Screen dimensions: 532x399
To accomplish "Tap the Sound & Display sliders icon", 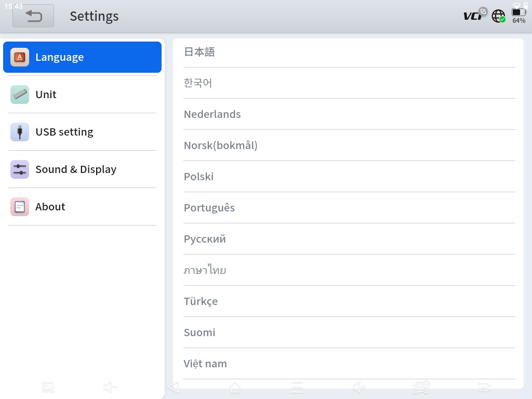I will tap(20, 169).
